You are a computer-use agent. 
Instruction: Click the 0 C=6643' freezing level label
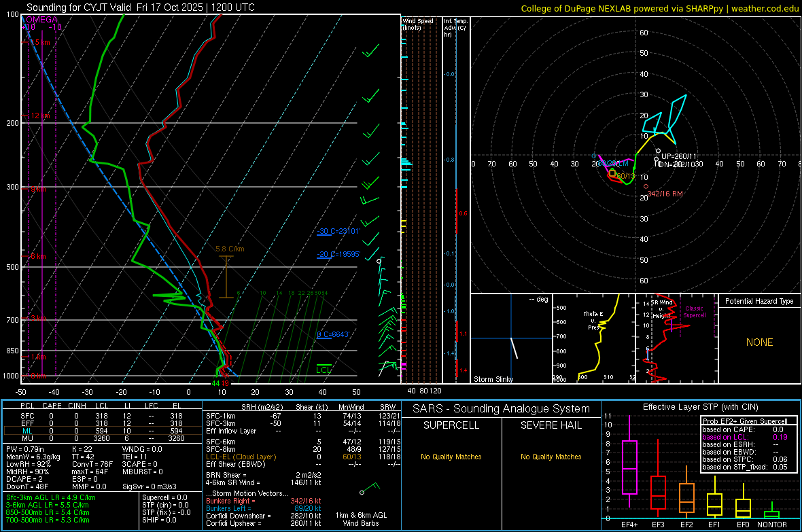(333, 334)
